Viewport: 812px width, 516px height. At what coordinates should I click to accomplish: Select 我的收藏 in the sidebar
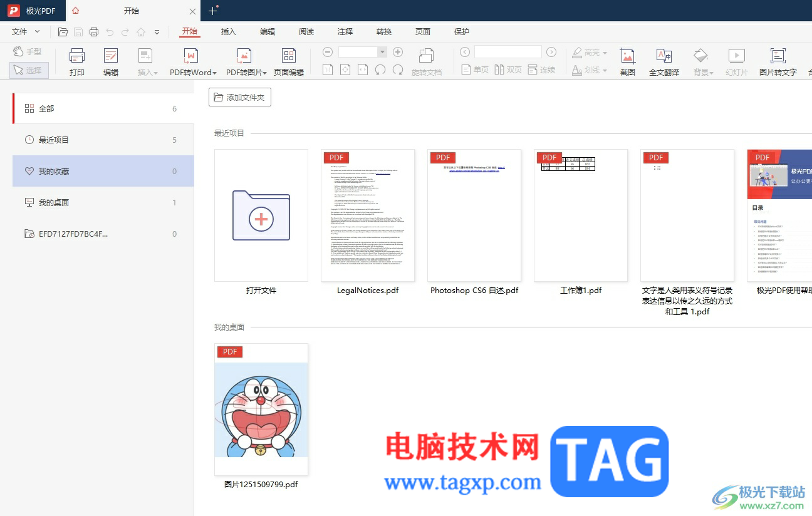pyautogui.click(x=103, y=171)
